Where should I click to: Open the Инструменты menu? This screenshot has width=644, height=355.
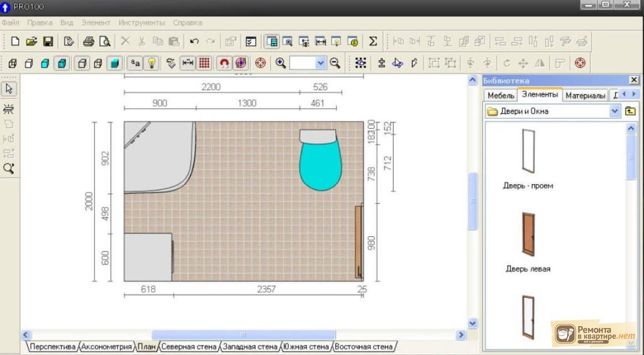[x=142, y=23]
